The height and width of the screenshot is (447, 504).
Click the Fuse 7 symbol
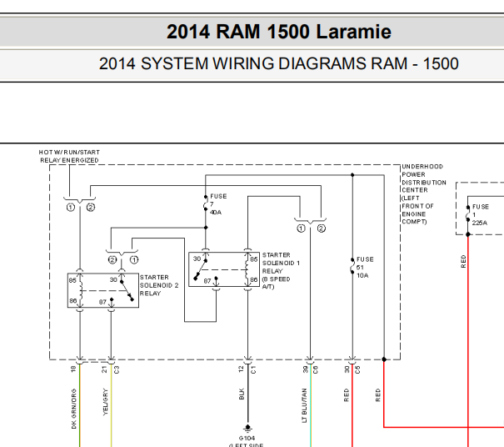(206, 203)
